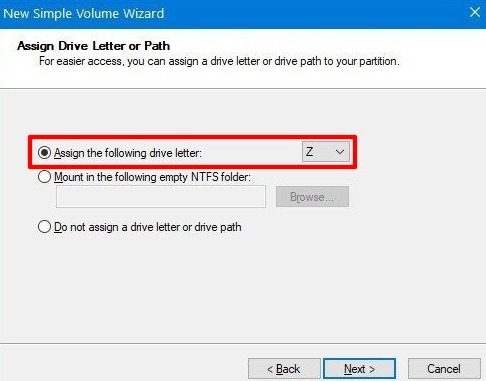Choose the Mount in empty NTFS folder radio button
Screen dimensions: 486x381
(x=44, y=177)
